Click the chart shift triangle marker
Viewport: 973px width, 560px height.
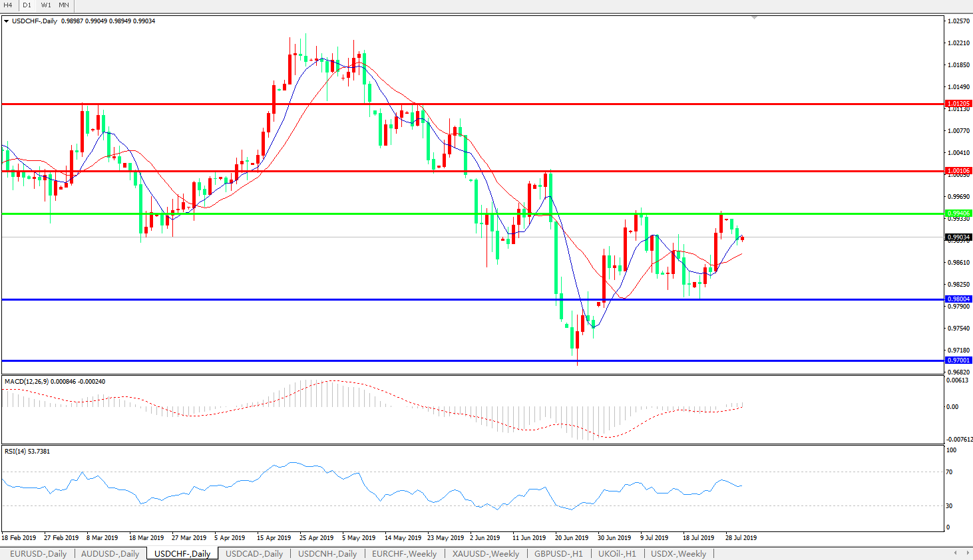pyautogui.click(x=754, y=18)
